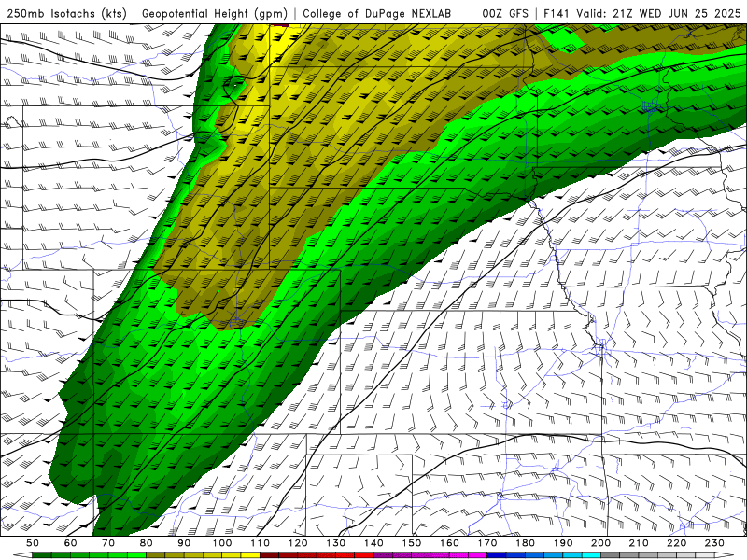Viewport: 747px width, 560px height.
Task: Click the bright magenta swatch just left of 170
Action: (477, 555)
